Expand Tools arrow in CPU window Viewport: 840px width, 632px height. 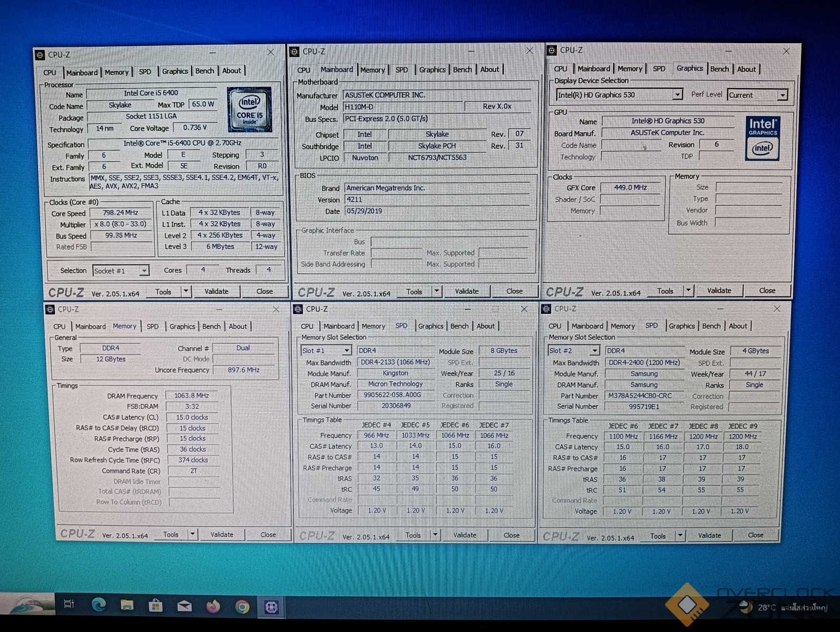[185, 291]
